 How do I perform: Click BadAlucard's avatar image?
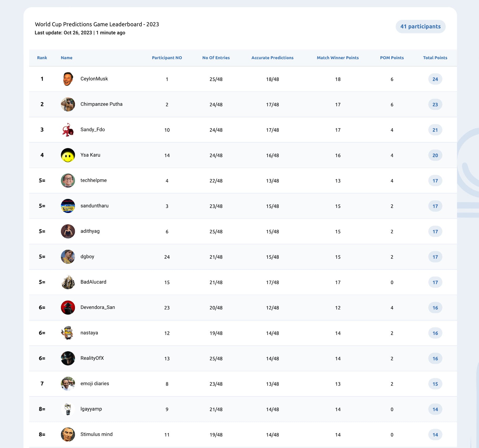point(68,282)
